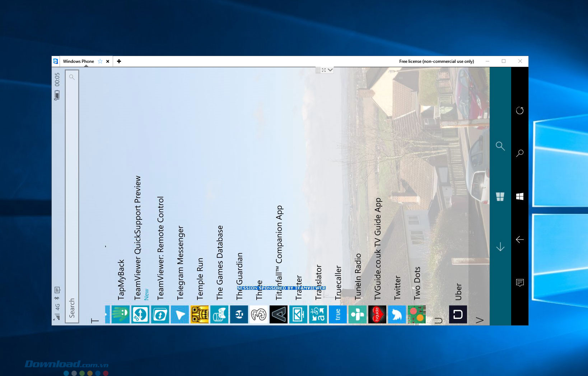Click the 'Truecaller' app name
The image size is (588, 376).
[x=338, y=283]
